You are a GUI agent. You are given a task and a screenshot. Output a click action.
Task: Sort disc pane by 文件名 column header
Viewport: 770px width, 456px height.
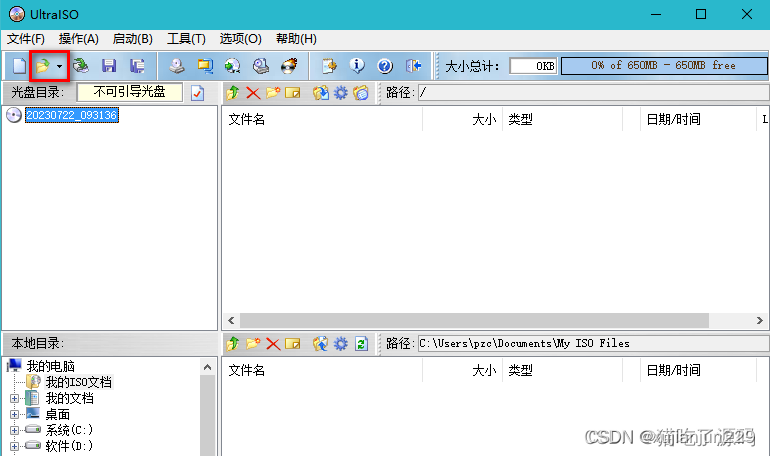coord(322,119)
